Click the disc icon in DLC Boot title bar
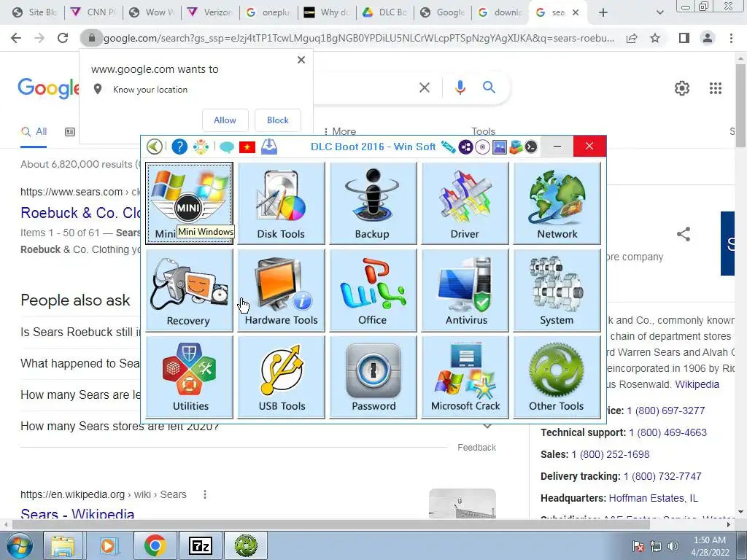The width and height of the screenshot is (747, 560). [x=482, y=147]
